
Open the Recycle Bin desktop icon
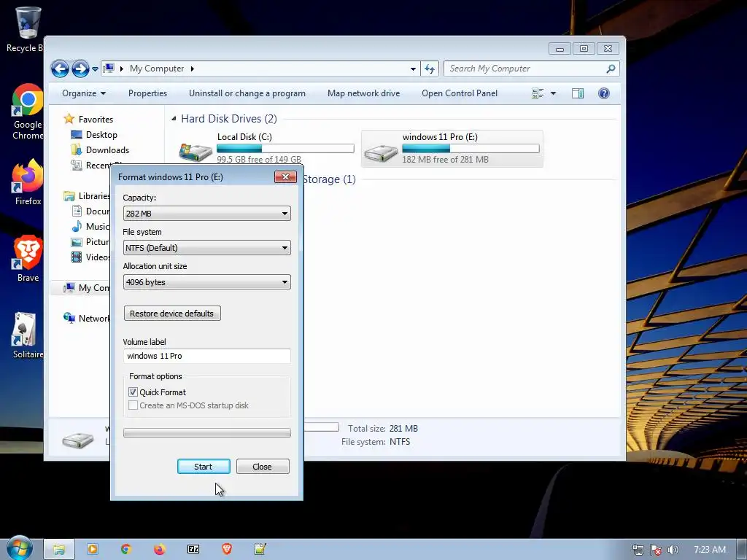click(x=27, y=28)
